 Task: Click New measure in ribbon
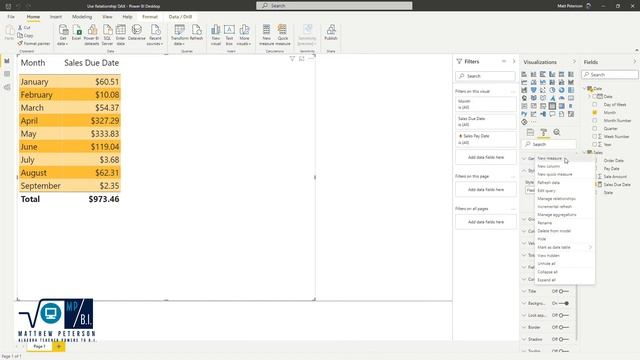pos(267,34)
